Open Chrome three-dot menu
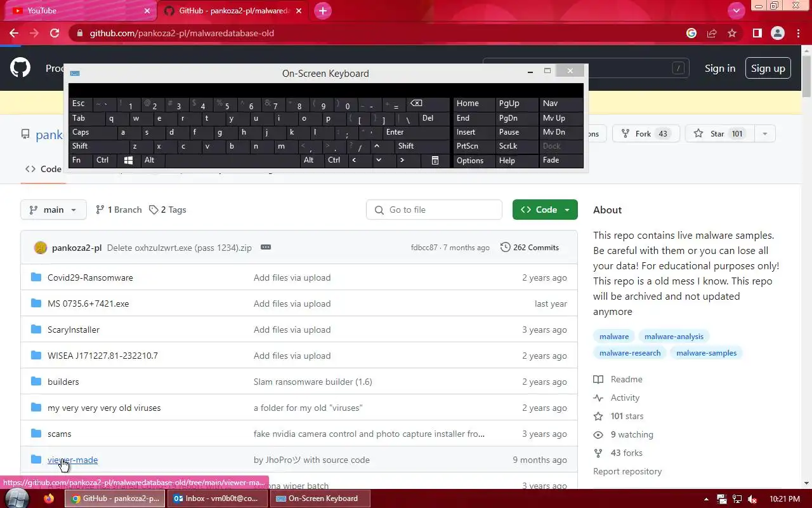Viewport: 812px width, 508px height. (798, 33)
